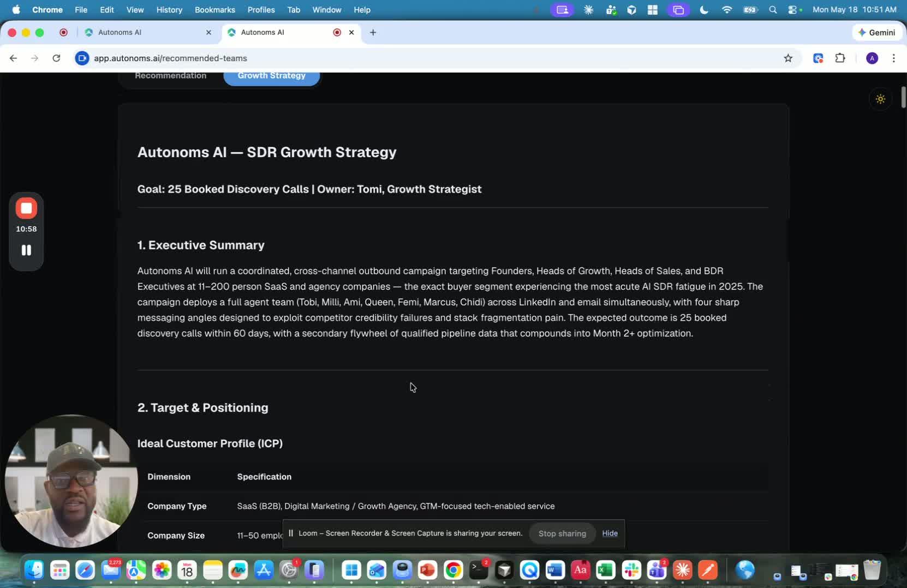Open the Help menu
The width and height of the screenshot is (907, 588).
coord(362,10)
